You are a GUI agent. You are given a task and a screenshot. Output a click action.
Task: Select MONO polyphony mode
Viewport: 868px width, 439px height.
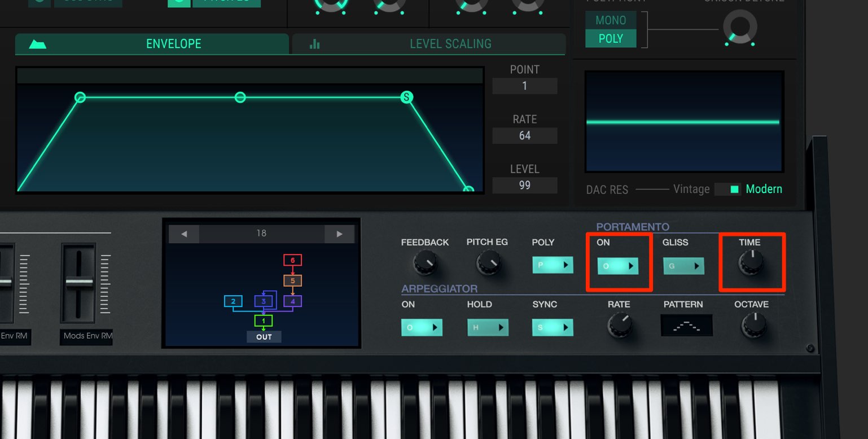[611, 20]
